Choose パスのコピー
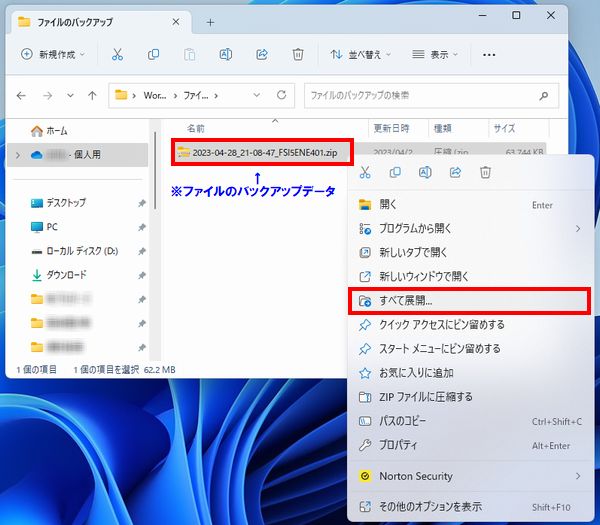 coord(470,421)
